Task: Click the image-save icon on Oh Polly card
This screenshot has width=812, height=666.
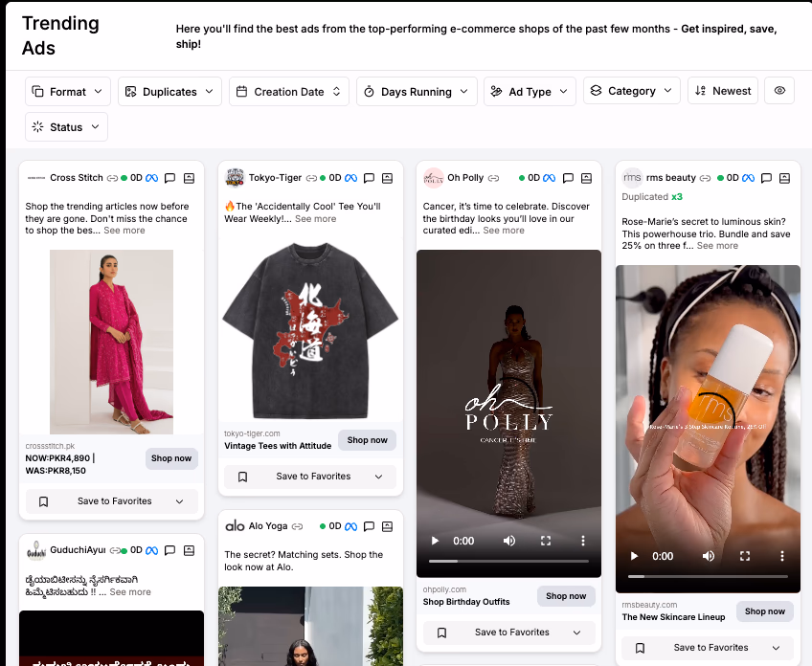Action: (586, 178)
